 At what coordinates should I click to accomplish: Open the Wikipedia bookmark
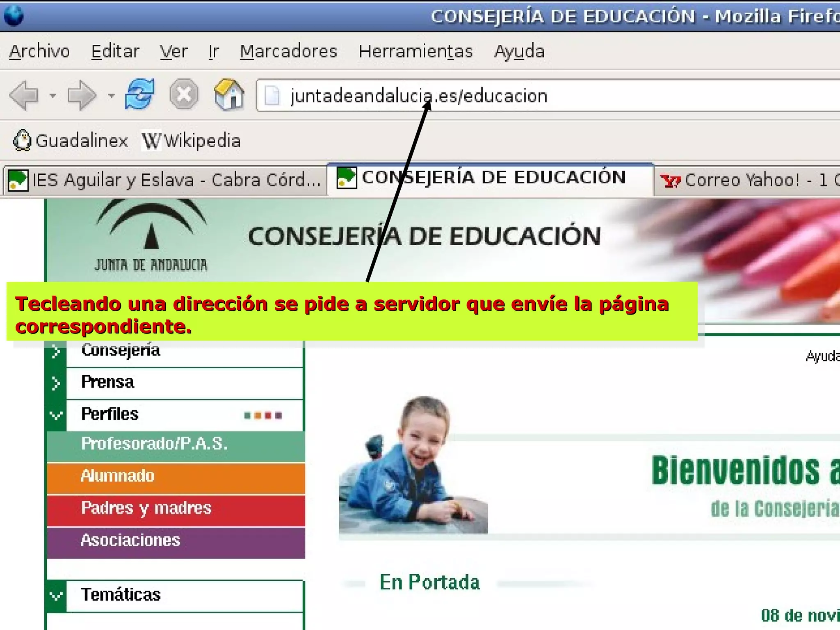(191, 141)
